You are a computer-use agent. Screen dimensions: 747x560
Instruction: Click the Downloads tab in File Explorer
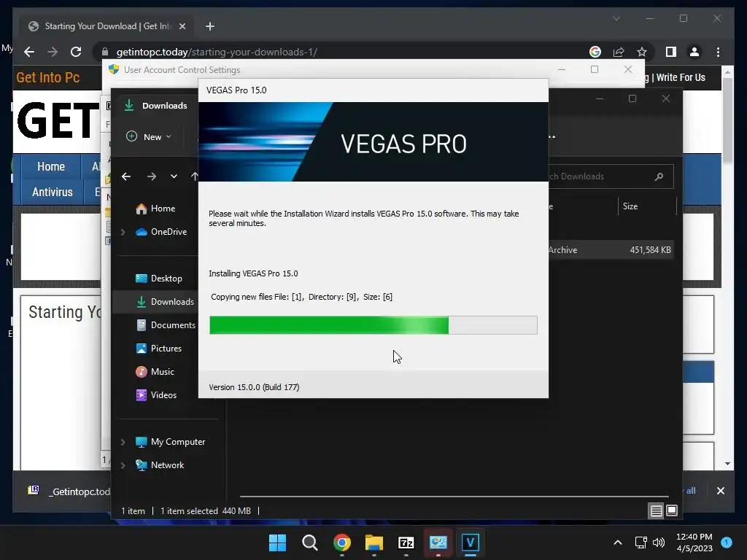tap(156, 106)
